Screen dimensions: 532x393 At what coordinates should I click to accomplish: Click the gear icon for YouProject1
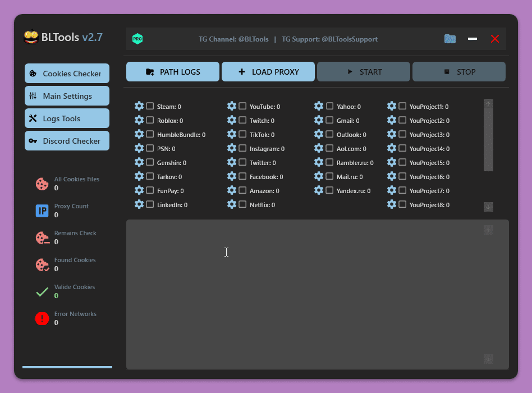tap(392, 106)
